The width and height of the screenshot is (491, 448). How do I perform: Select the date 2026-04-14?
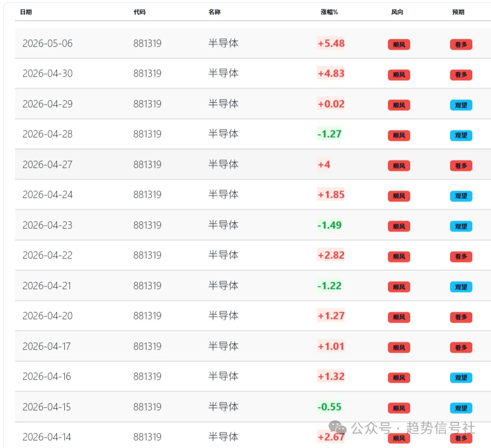(47, 437)
